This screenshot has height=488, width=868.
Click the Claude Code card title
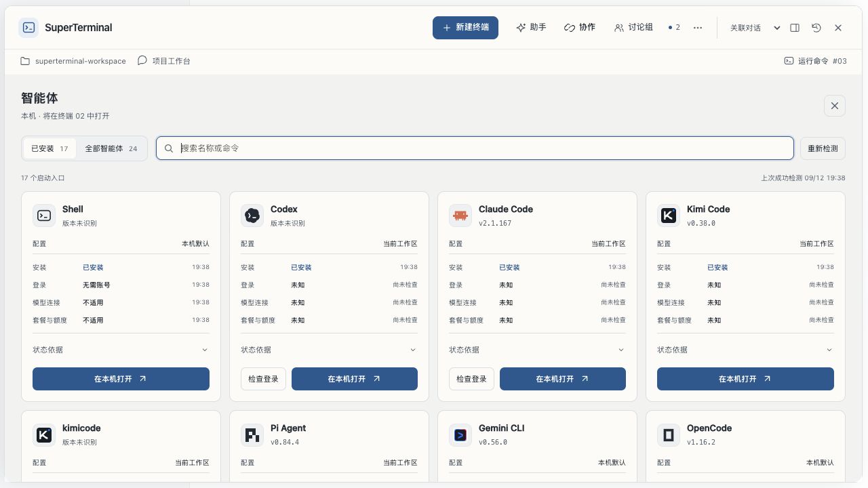[x=506, y=209]
